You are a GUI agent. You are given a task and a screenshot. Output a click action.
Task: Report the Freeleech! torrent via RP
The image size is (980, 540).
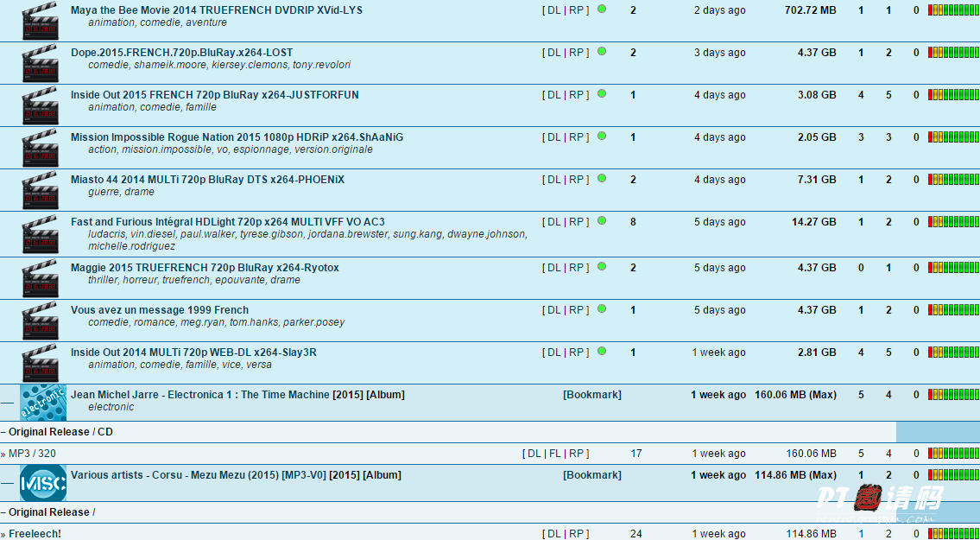576,534
